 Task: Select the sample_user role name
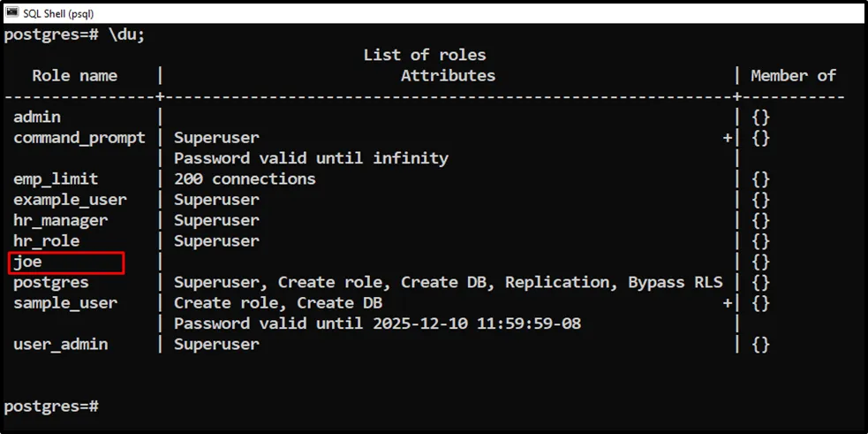(65, 303)
